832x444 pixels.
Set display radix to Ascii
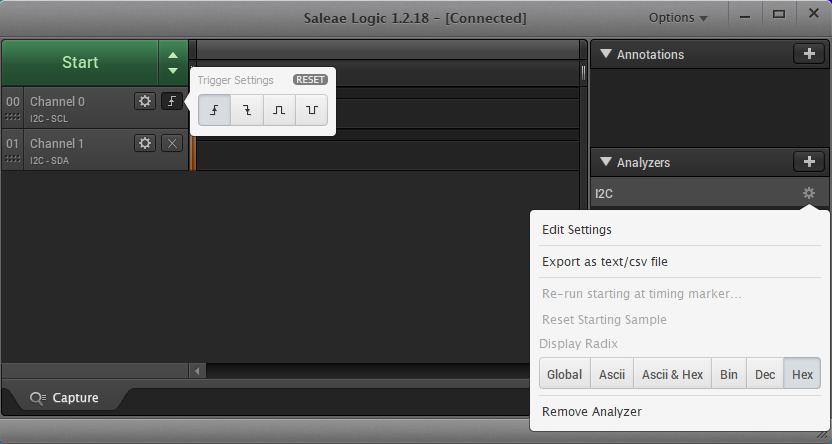[612, 374]
